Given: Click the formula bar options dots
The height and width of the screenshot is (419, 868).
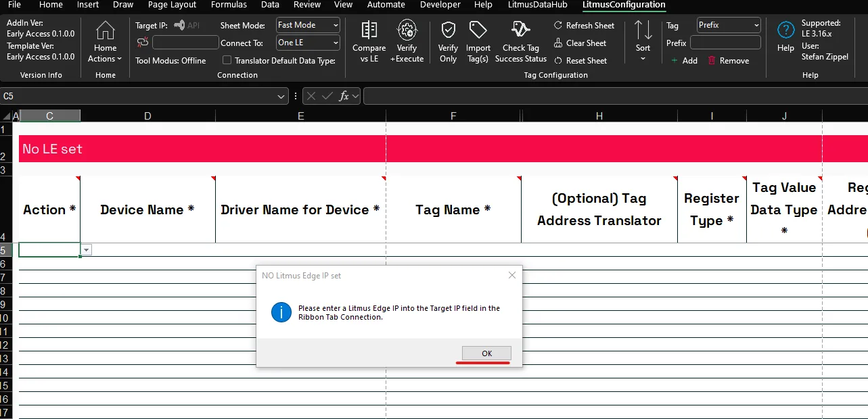Looking at the screenshot, I should tap(297, 97).
